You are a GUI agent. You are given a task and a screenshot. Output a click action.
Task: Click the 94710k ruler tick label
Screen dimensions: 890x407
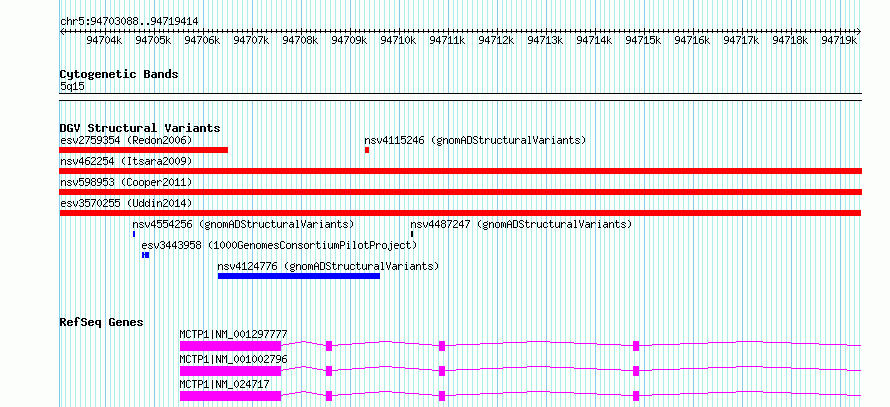click(398, 40)
